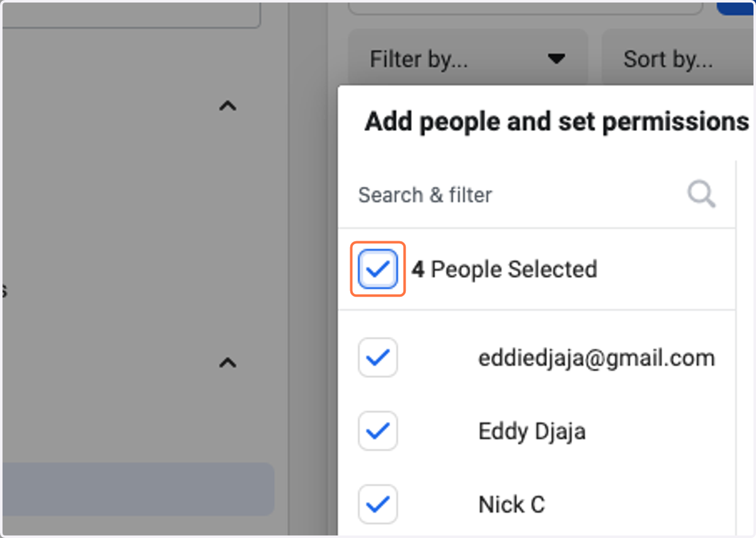Click the 4 People Selected label
Image resolution: width=756 pixels, height=538 pixels.
tap(504, 270)
